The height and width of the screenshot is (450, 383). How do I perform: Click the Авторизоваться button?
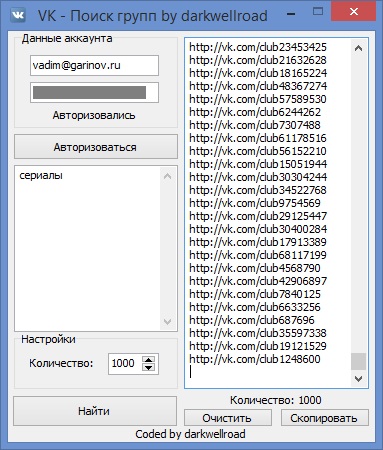[x=96, y=147]
